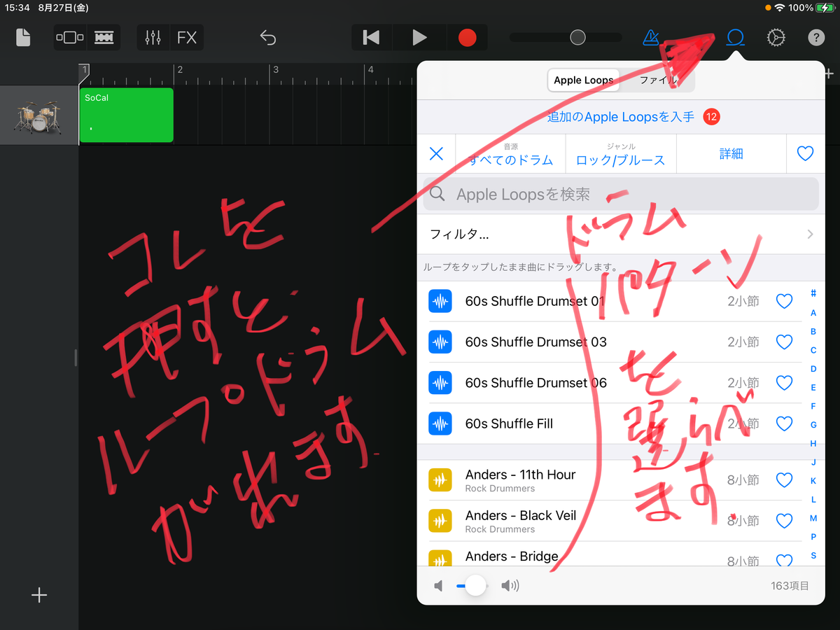Open the 詳細 descriptor filter
The width and height of the screenshot is (840, 630).
click(x=731, y=154)
